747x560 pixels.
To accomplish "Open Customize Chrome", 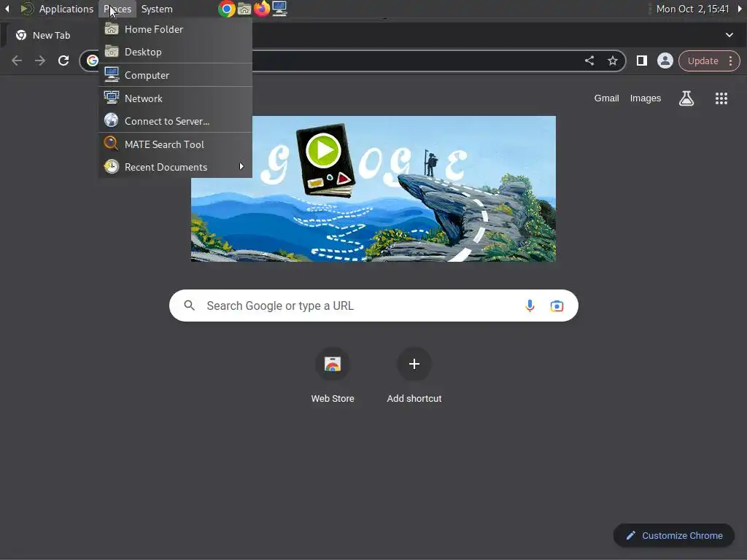I will coord(673,535).
